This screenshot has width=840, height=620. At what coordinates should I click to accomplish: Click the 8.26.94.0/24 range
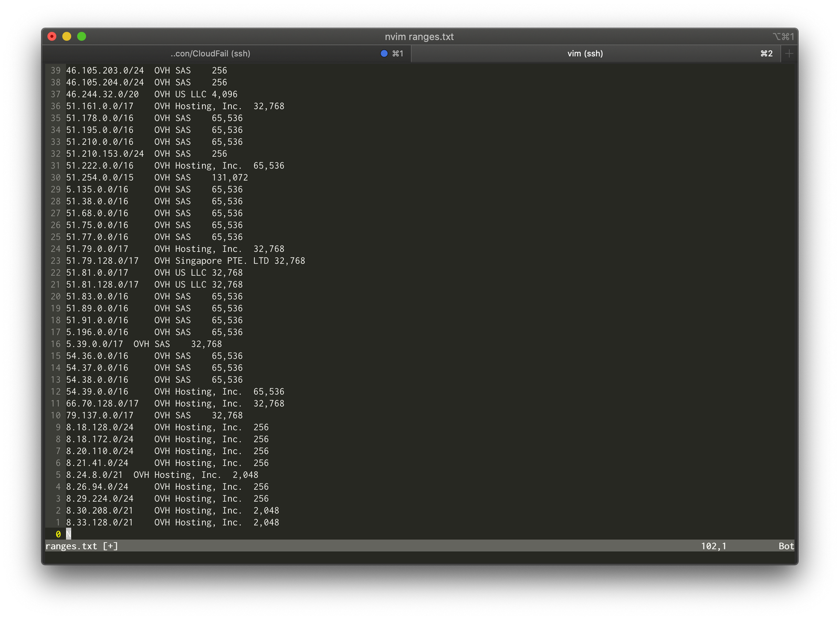tap(97, 487)
